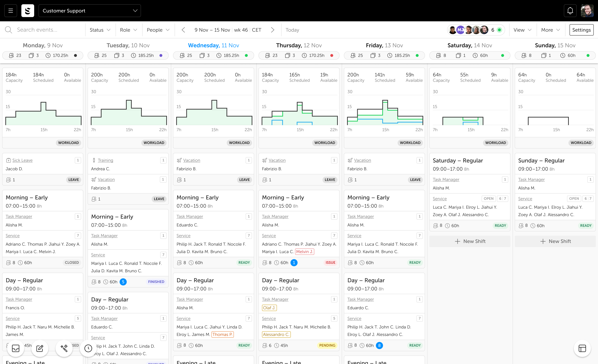598x364 pixels.
Task: Click the edit pencil floating button
Action: pyautogui.click(x=40, y=348)
